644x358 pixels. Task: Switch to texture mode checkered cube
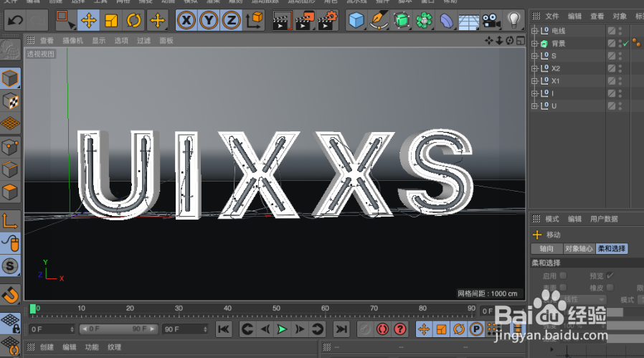coord(10,101)
